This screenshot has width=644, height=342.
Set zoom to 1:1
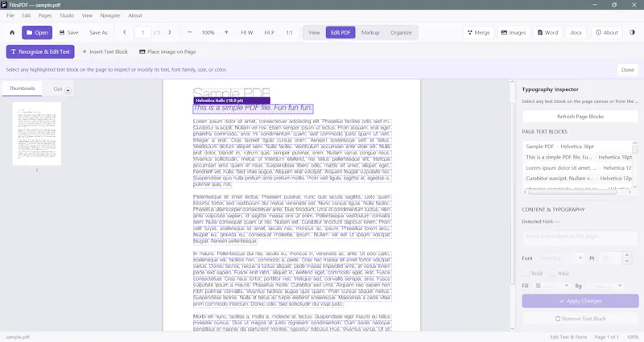[289, 32]
